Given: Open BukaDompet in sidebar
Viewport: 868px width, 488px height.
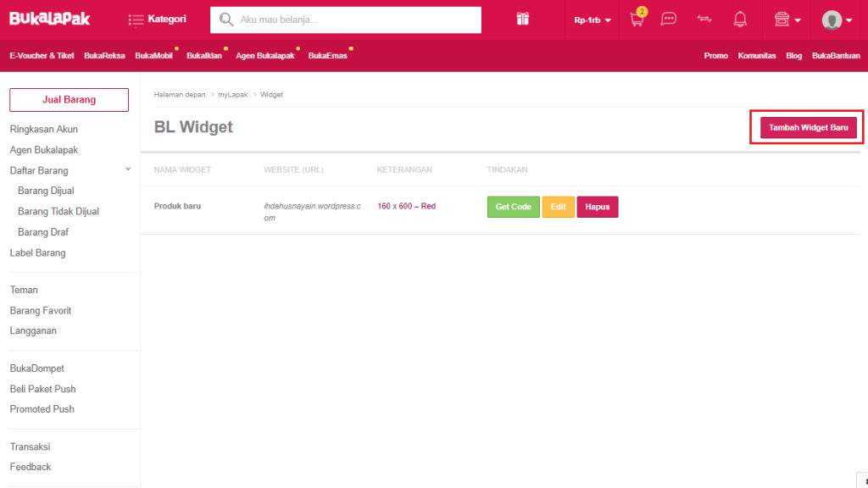Looking at the screenshot, I should (37, 369).
